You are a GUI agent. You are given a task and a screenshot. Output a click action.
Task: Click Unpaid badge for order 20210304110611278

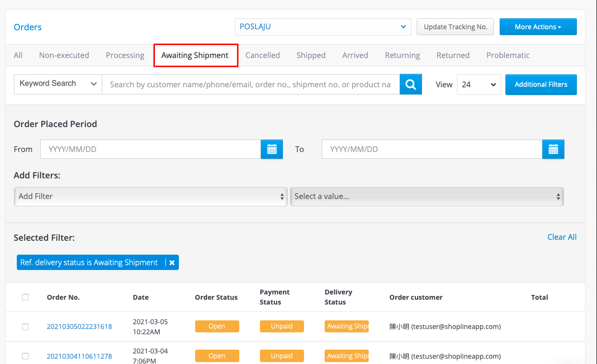pos(282,356)
